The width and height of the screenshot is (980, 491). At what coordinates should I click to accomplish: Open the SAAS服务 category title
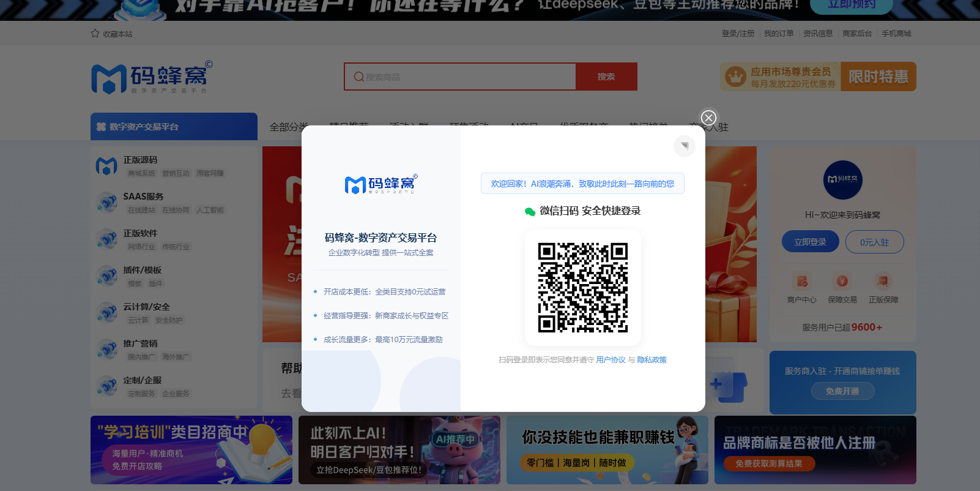(x=143, y=197)
